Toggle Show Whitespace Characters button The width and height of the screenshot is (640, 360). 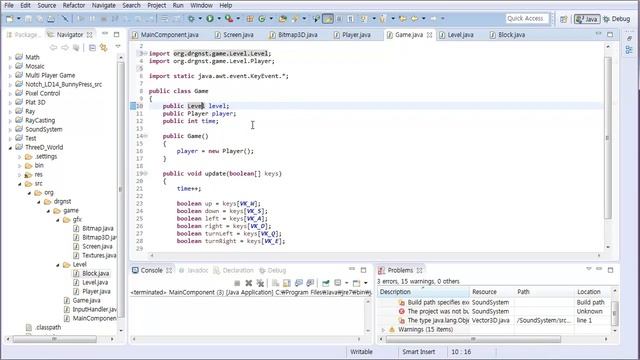[x=350, y=19]
